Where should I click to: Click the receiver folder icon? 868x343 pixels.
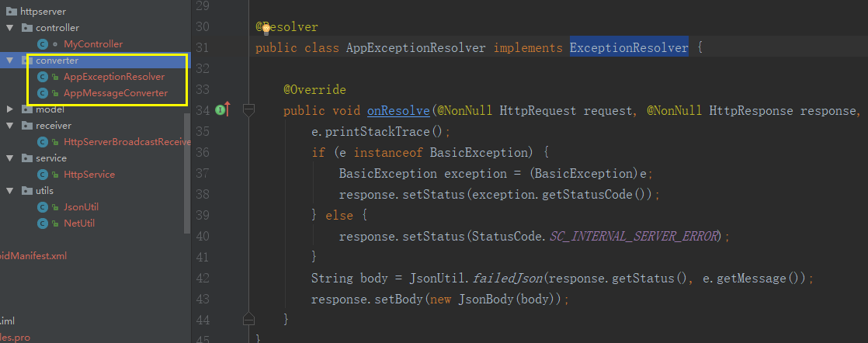pos(27,126)
